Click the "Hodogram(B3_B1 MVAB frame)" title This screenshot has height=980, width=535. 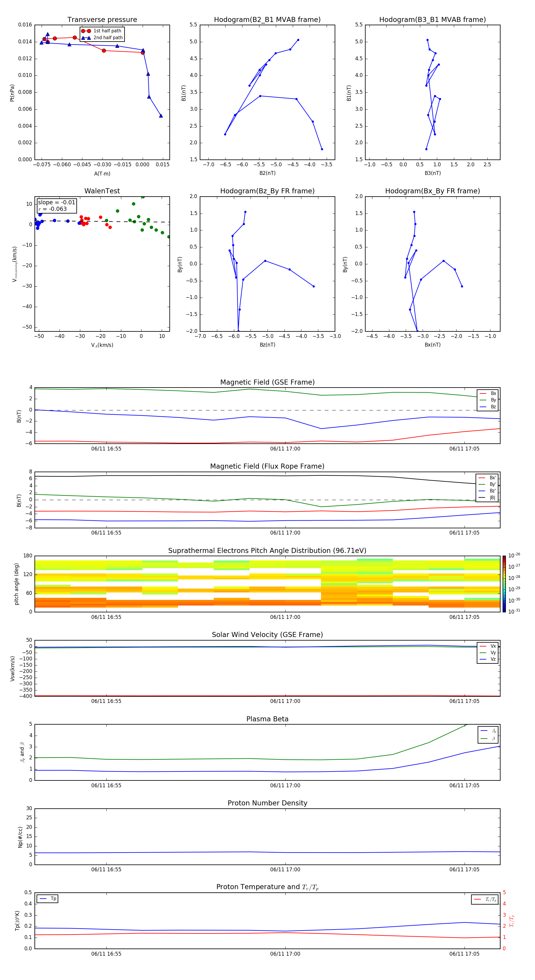432,20
